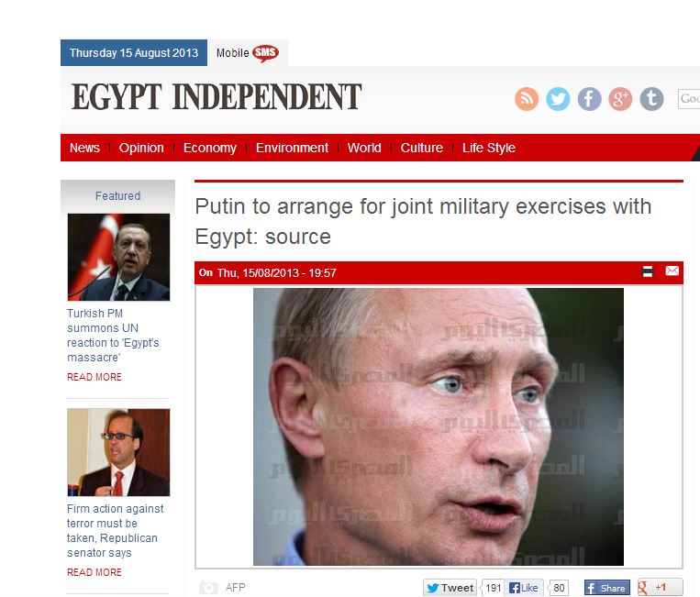700x597 pixels.
Task: Open the Tumblr icon
Action: point(651,99)
